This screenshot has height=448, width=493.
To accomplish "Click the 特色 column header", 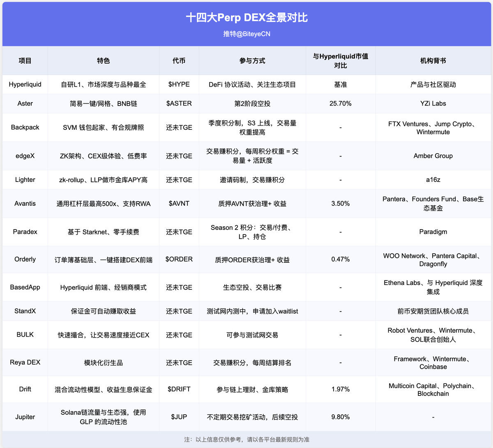I will tap(103, 60).
